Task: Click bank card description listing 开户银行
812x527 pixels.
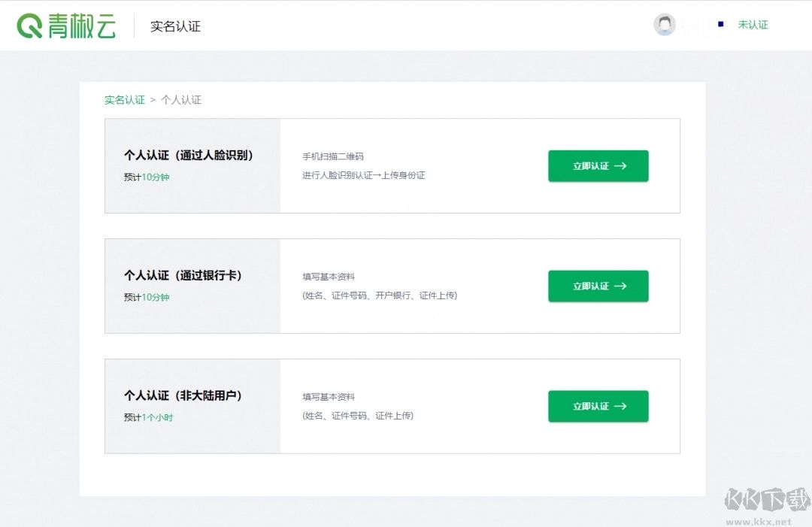Action: pyautogui.click(x=380, y=295)
